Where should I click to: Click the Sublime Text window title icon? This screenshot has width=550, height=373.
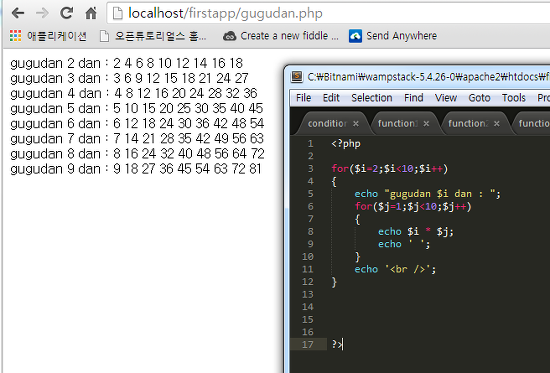point(296,76)
